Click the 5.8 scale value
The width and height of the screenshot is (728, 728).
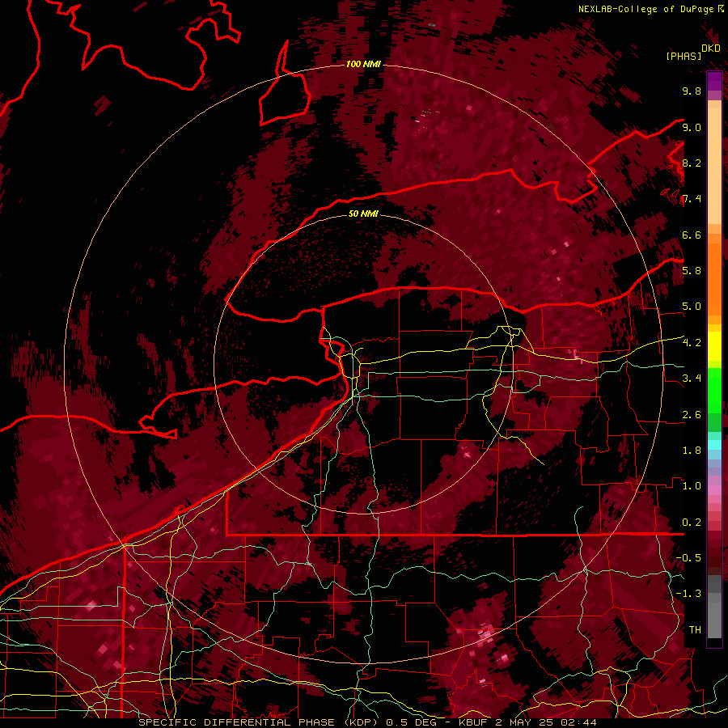[x=692, y=271]
